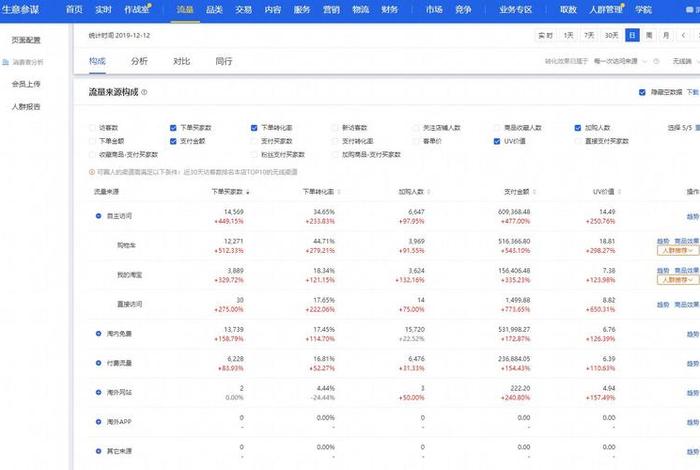
Task: Click 趋势 link in 淘内免费 row
Action: [x=693, y=334]
